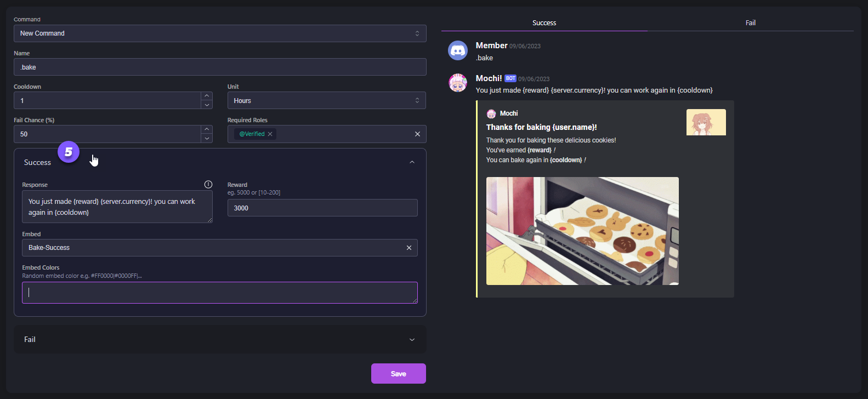Image resolution: width=868 pixels, height=399 pixels.
Task: Click the small Mochi embed author icon
Action: (491, 113)
